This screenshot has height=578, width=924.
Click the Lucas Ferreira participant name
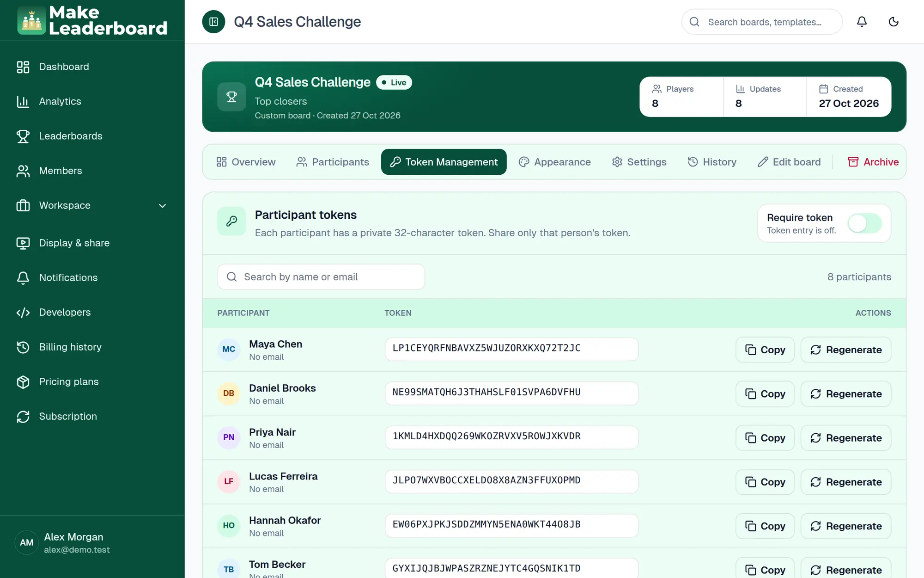[283, 476]
